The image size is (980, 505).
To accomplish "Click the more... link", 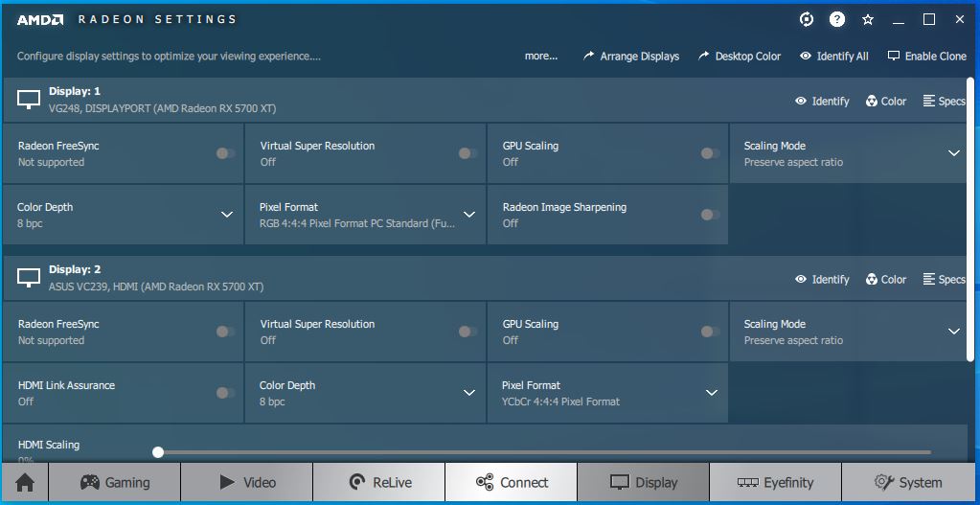I will (541, 57).
